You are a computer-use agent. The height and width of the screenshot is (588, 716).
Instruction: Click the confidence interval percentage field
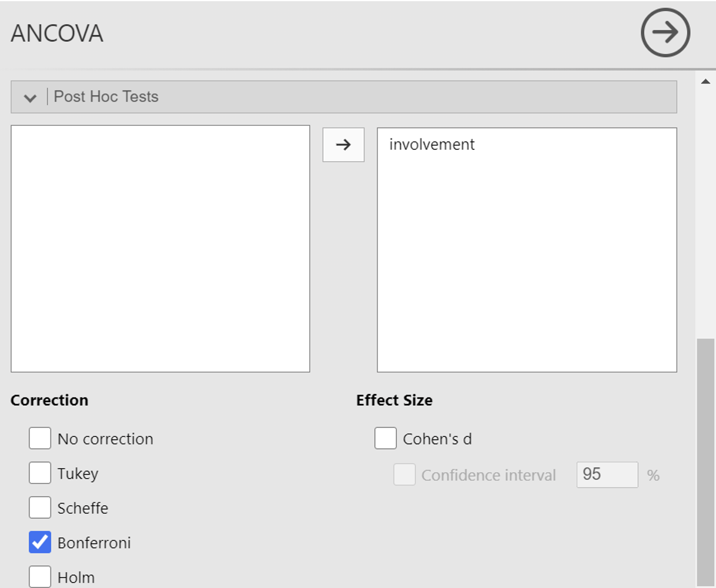click(x=607, y=475)
